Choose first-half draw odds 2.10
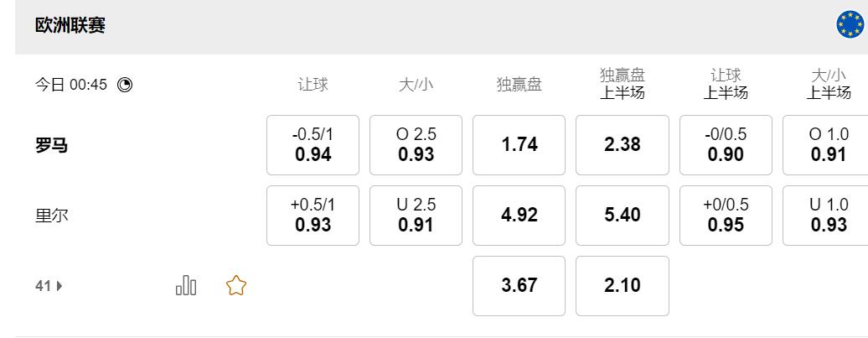Viewport: 868px width, 338px height. [x=622, y=286]
